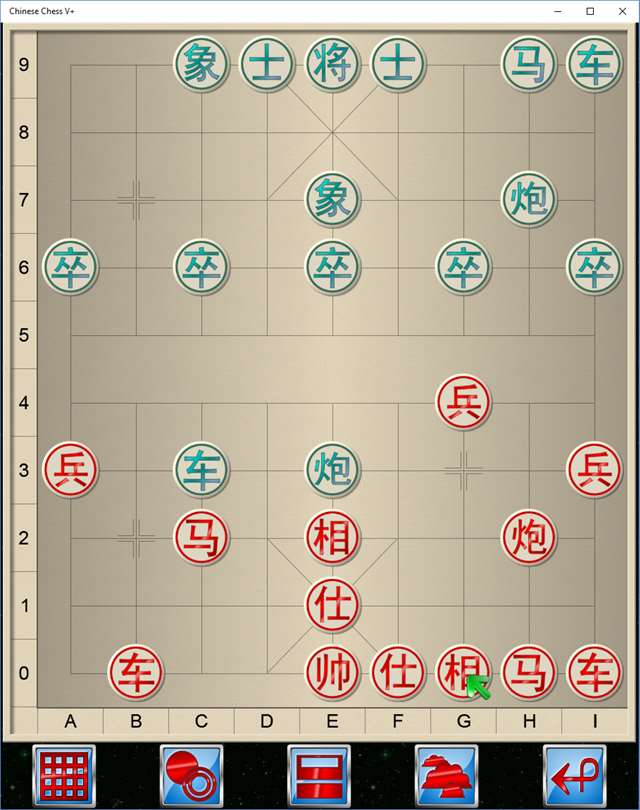Maximize the Chinese Chess V+ window

[x=590, y=11]
